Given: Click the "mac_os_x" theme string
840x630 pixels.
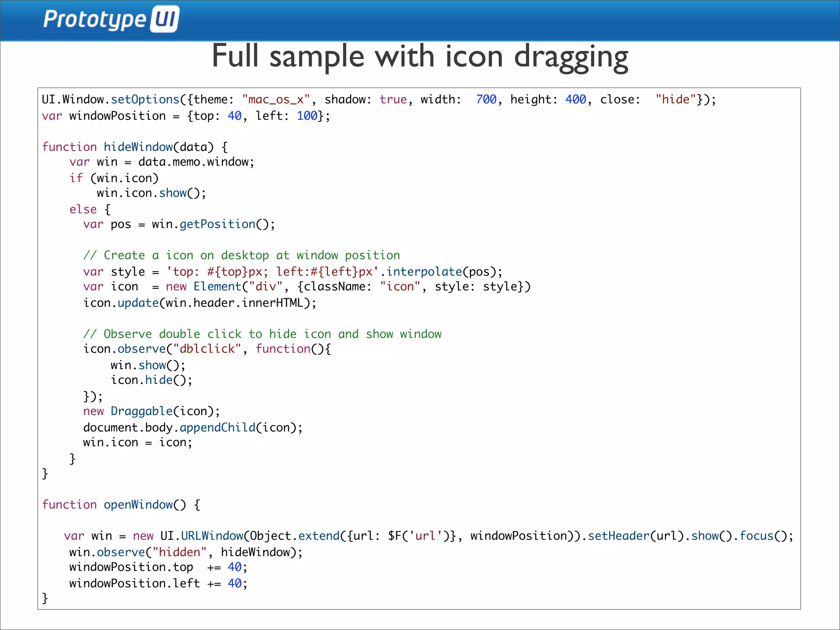Looking at the screenshot, I should coord(276,100).
